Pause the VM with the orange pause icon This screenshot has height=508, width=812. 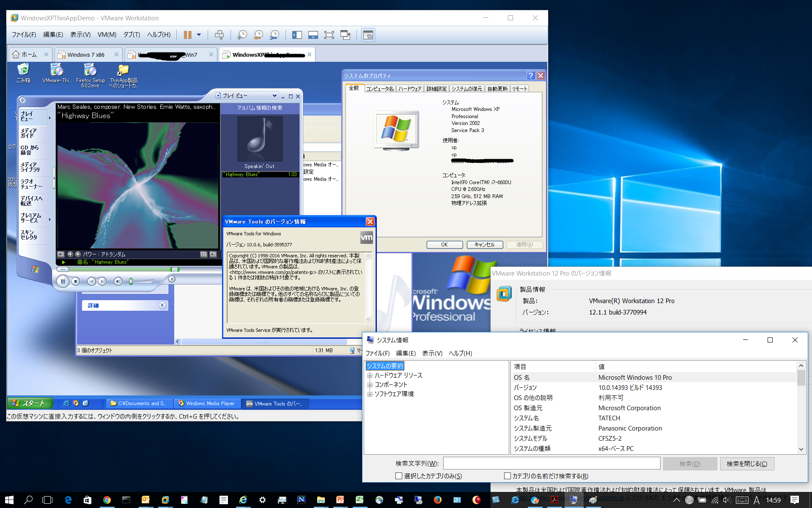(x=187, y=35)
